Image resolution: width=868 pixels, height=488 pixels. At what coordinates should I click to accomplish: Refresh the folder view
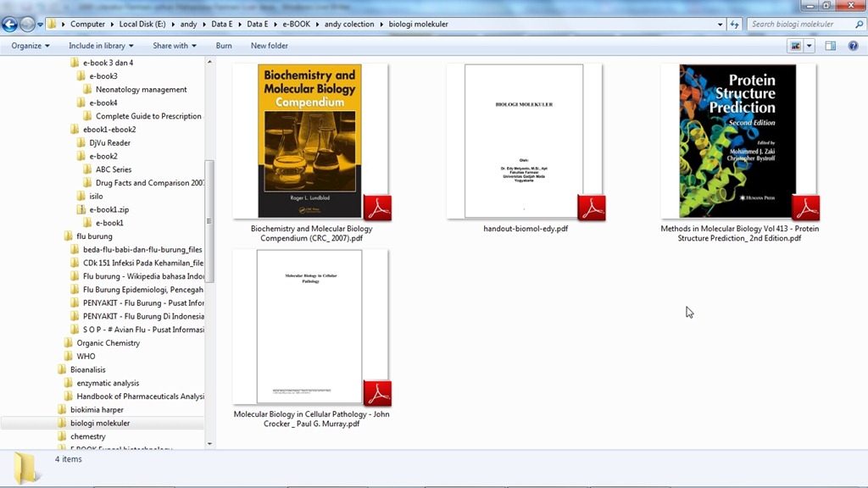(x=735, y=25)
